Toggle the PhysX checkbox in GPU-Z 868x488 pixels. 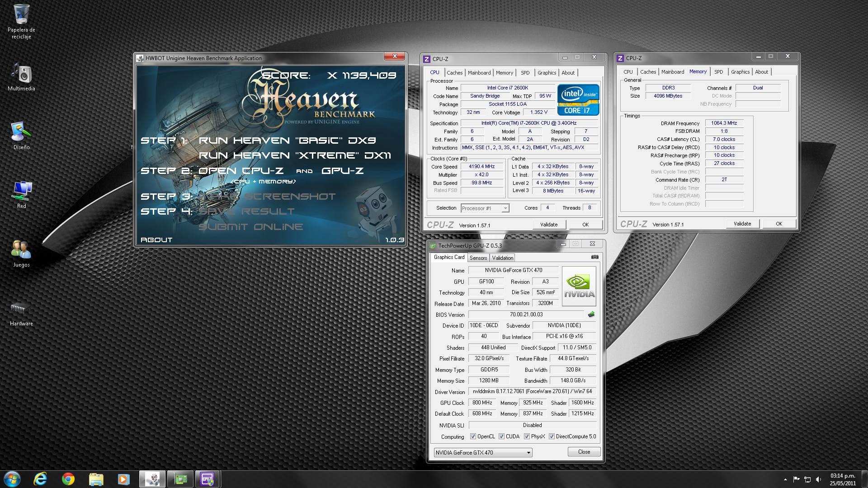[527, 436]
